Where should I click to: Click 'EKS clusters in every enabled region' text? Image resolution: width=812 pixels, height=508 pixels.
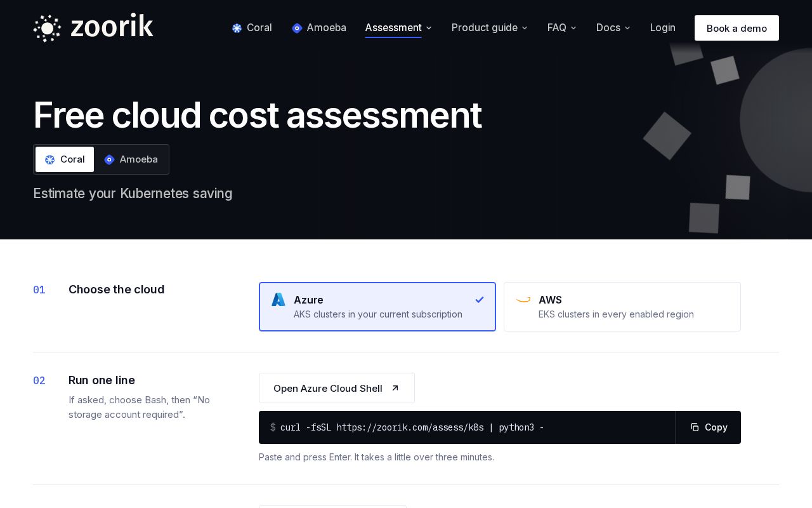point(616,314)
